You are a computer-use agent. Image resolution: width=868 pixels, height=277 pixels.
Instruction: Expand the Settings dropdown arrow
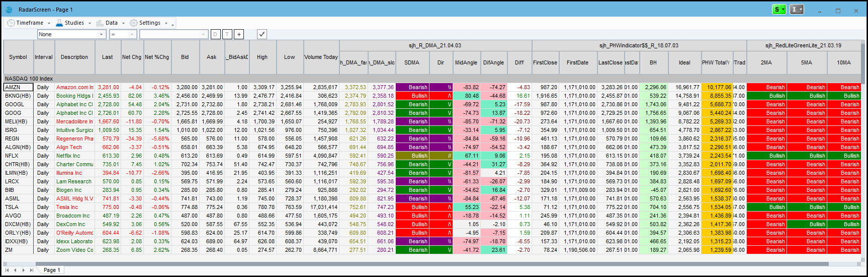click(x=166, y=23)
